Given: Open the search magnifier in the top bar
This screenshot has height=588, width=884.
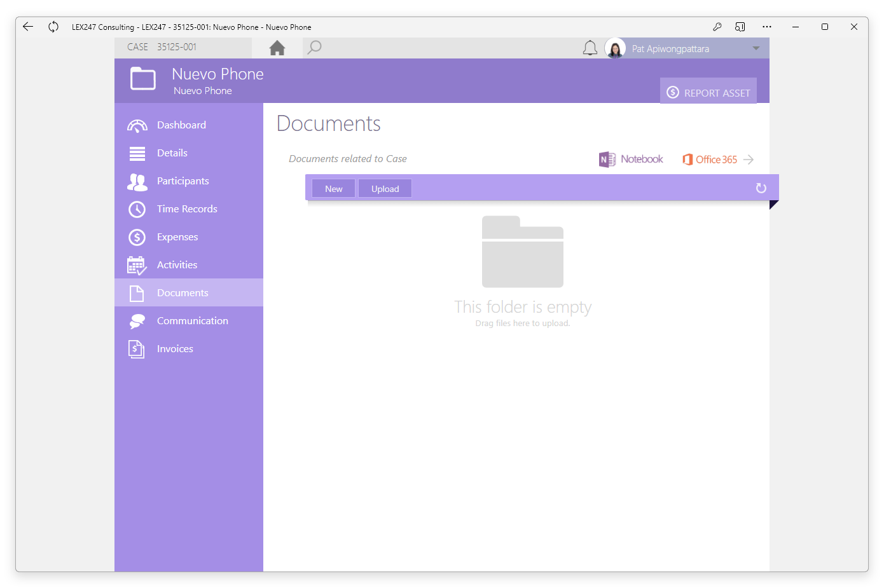Looking at the screenshot, I should (314, 47).
